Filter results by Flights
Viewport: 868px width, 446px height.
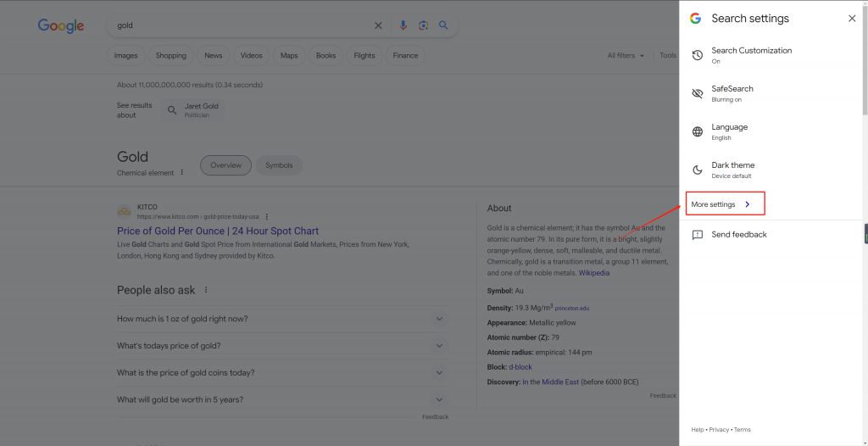pyautogui.click(x=364, y=55)
